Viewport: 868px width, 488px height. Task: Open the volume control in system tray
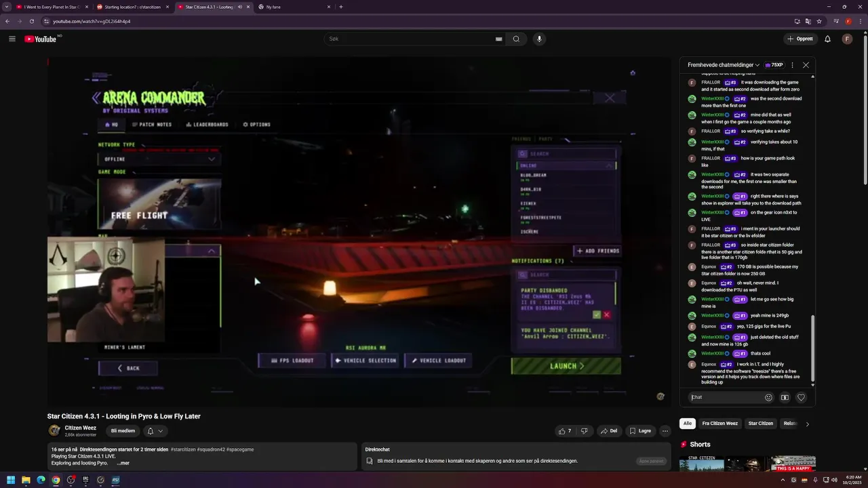pos(835,480)
